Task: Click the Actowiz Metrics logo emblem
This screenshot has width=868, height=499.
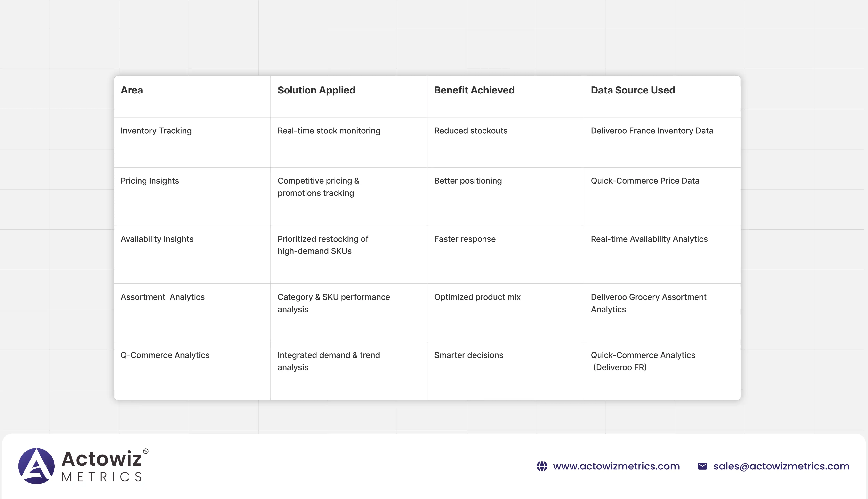Action: pyautogui.click(x=36, y=466)
